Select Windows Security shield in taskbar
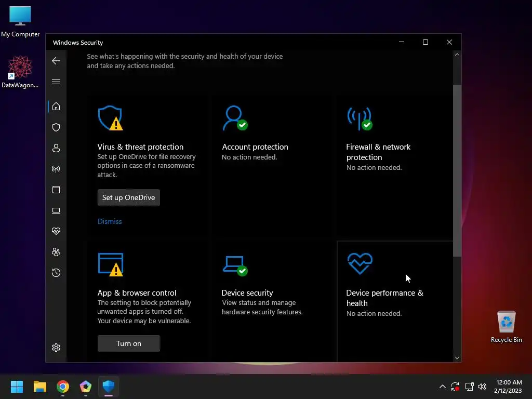This screenshot has height=399, width=532. (109, 387)
